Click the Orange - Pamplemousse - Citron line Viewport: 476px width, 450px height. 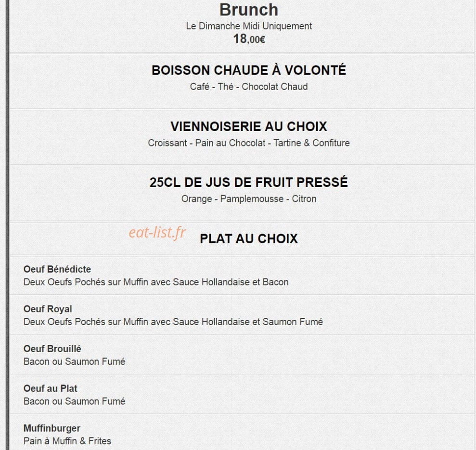click(x=249, y=199)
